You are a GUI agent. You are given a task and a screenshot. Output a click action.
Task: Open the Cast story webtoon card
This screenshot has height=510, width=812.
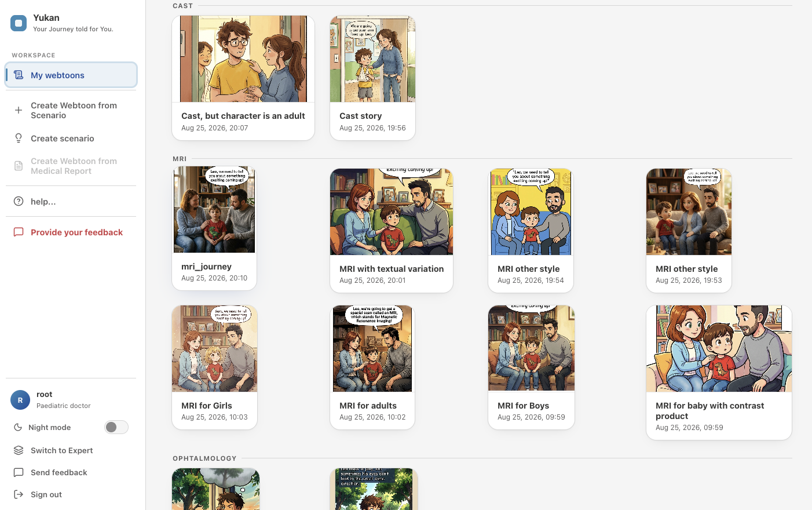point(372,78)
